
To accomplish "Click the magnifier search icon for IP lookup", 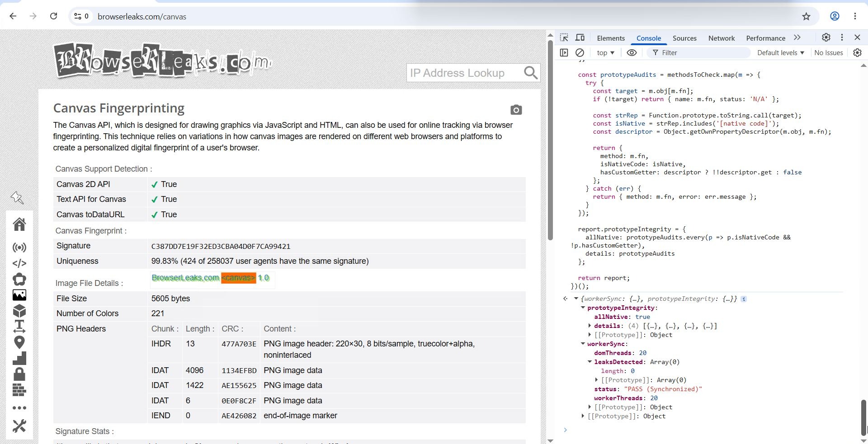I will [531, 73].
